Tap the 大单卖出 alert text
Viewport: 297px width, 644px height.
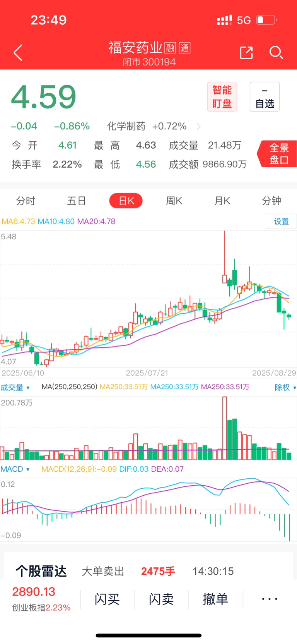pyautogui.click(x=103, y=571)
